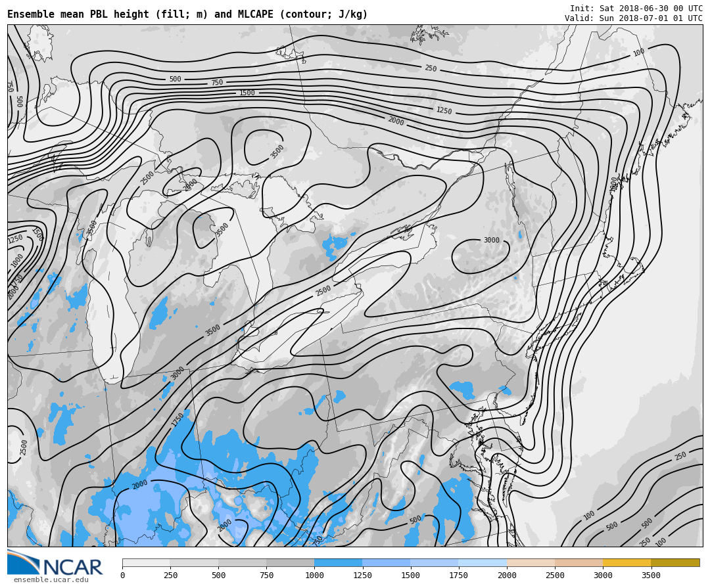
Task: Click the colorbar tick label '3000'
Action: 603,576
